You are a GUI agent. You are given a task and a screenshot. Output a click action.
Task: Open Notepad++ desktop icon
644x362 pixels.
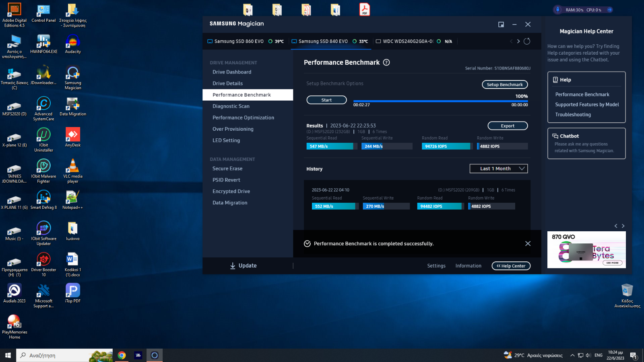point(73,200)
